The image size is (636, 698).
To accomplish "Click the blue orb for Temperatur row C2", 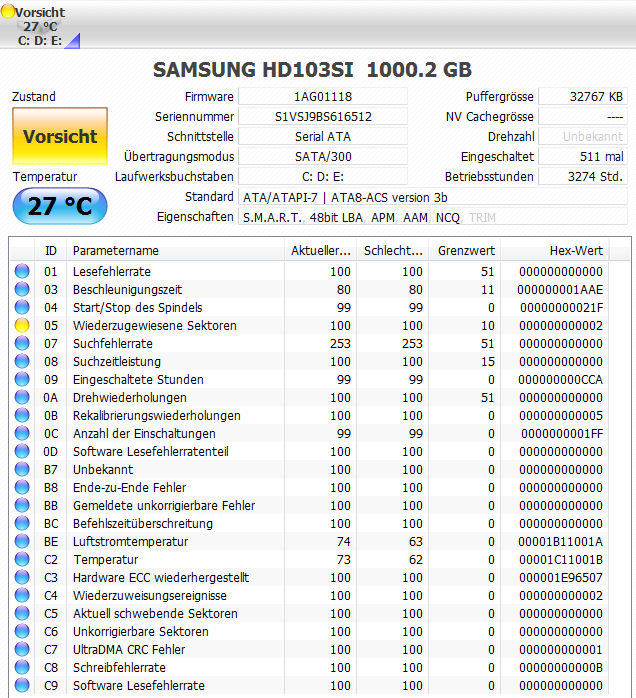I will (22, 560).
